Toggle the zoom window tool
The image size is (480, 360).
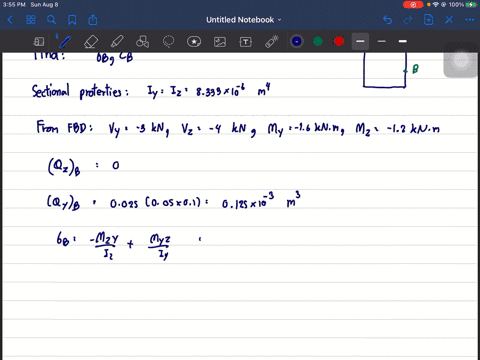[x=39, y=42]
